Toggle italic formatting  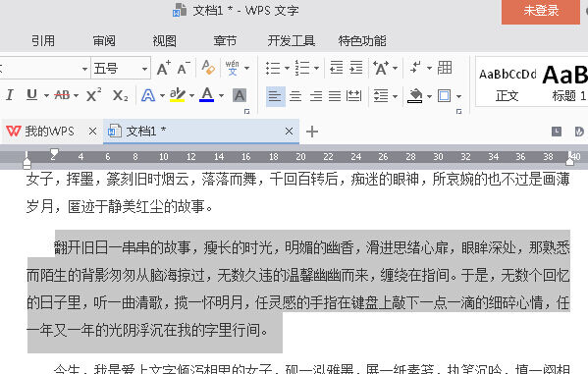10,95
